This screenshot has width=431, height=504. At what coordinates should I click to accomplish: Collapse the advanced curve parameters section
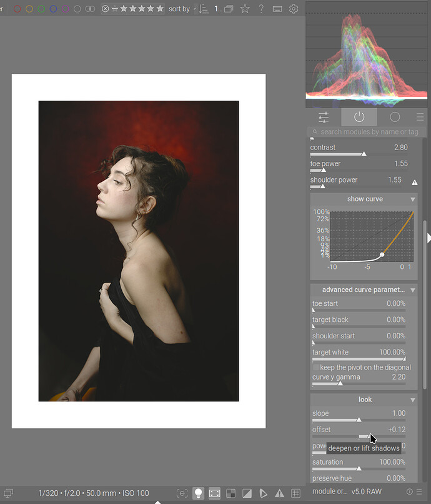pos(413,290)
